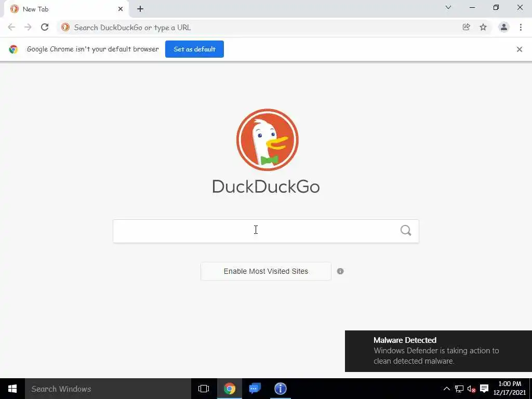Click the Chrome logo in infobar
Image resolution: width=532 pixels, height=399 pixels.
(x=13, y=49)
